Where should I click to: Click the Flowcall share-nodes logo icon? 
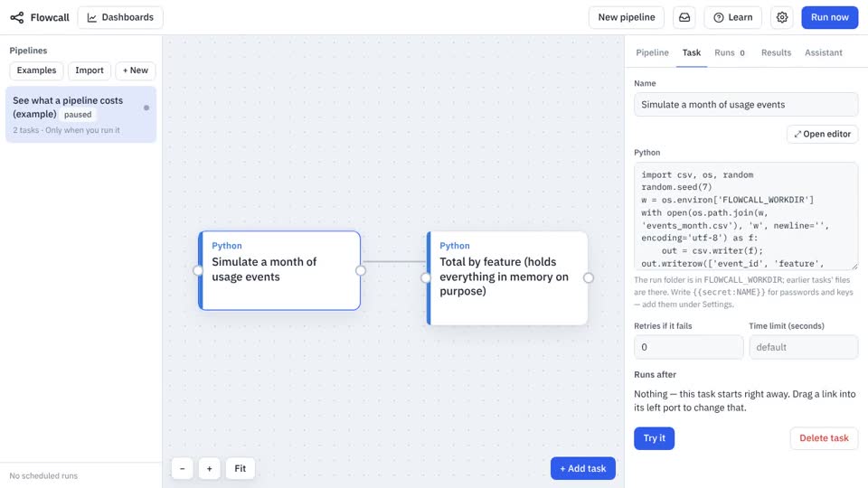[x=17, y=17]
